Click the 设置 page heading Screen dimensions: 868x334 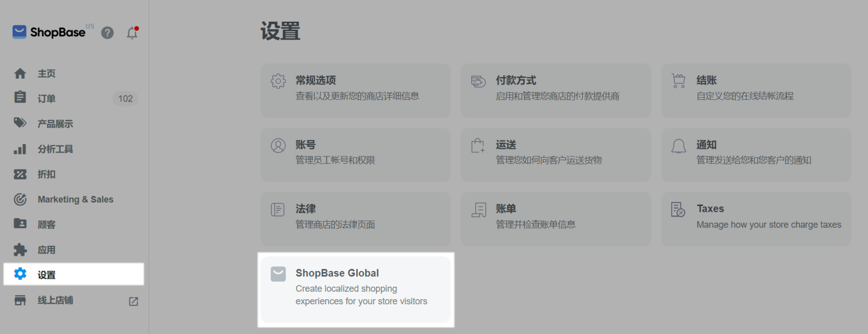(280, 31)
